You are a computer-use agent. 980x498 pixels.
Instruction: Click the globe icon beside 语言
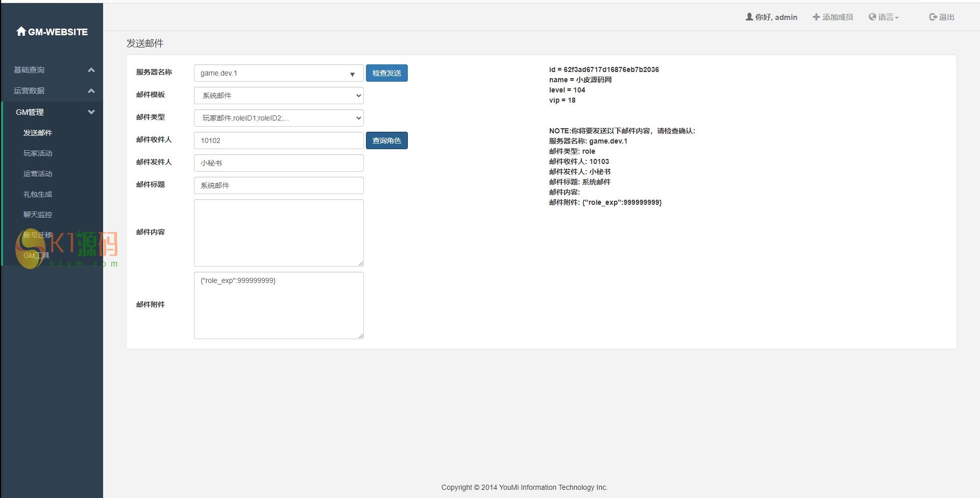point(872,17)
